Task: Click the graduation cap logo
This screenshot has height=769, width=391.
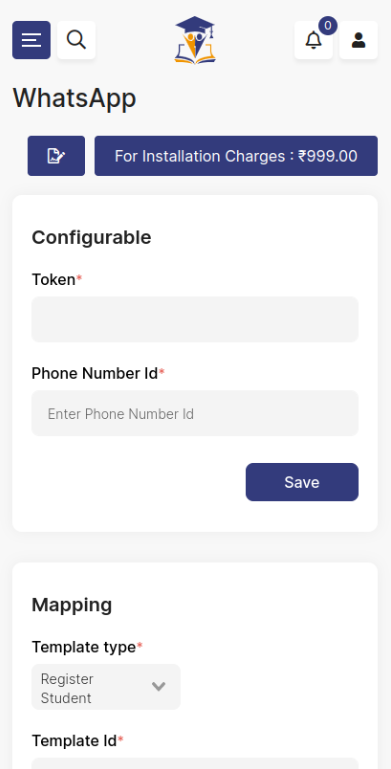Action: (x=195, y=40)
